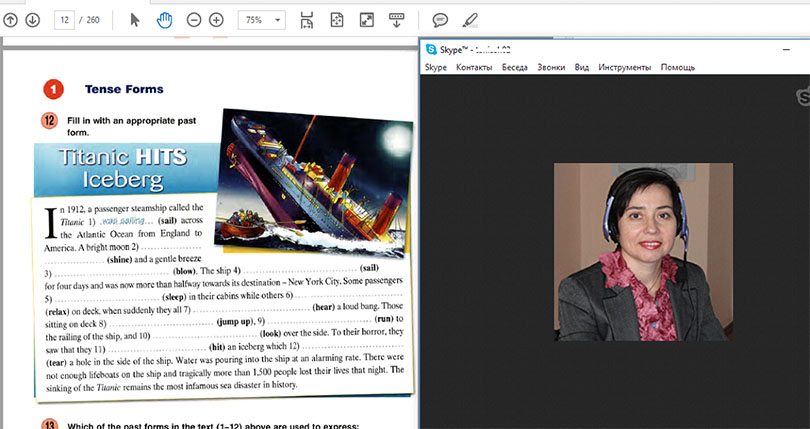
Task: Go to next page with down arrow
Action: pos(33,20)
